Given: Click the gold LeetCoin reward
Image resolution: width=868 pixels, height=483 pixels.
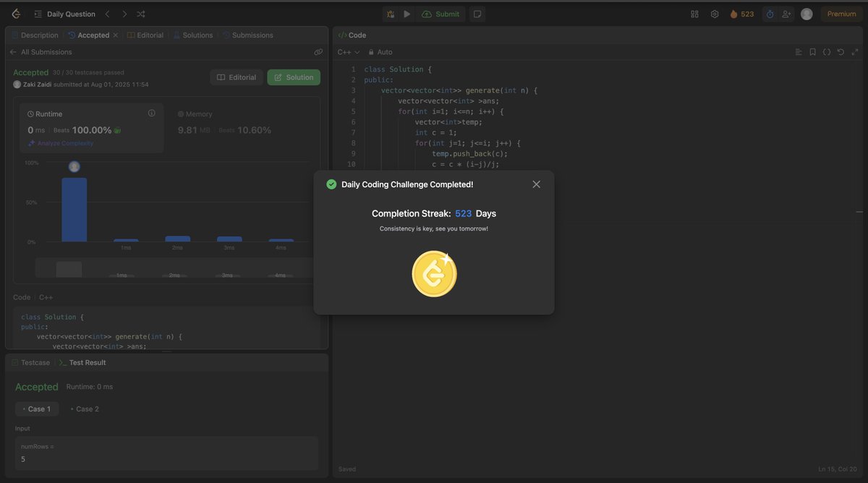Looking at the screenshot, I should (x=434, y=274).
